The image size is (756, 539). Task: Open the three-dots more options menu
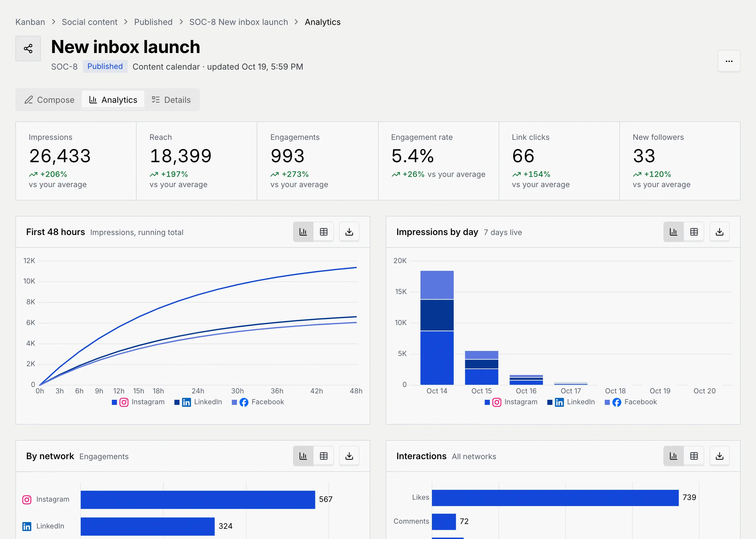click(x=729, y=61)
